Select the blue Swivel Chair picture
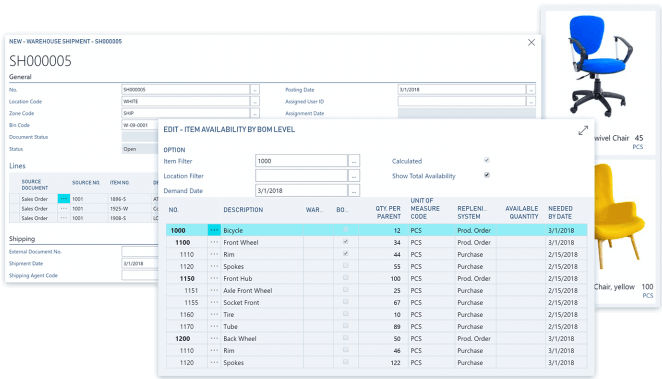 pos(600,66)
